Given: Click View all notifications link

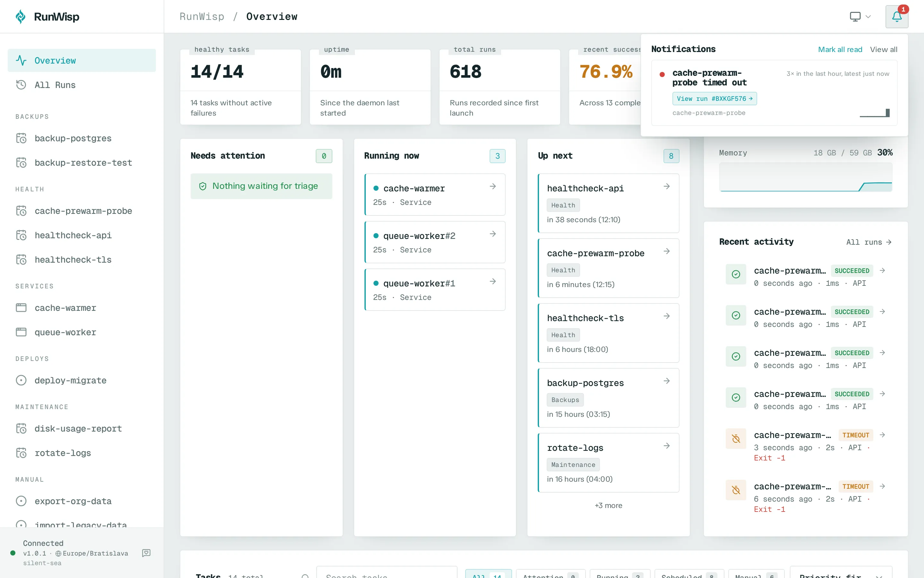Looking at the screenshot, I should (x=884, y=49).
